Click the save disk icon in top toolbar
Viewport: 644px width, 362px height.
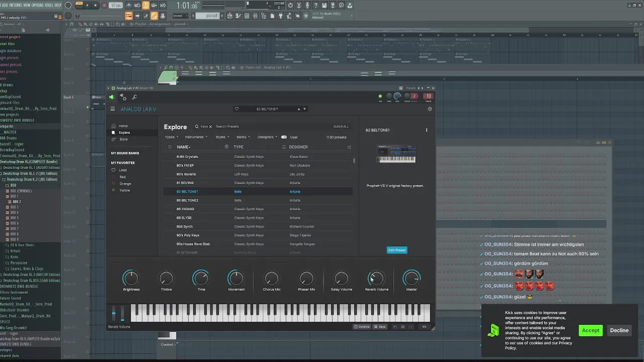click(x=324, y=6)
